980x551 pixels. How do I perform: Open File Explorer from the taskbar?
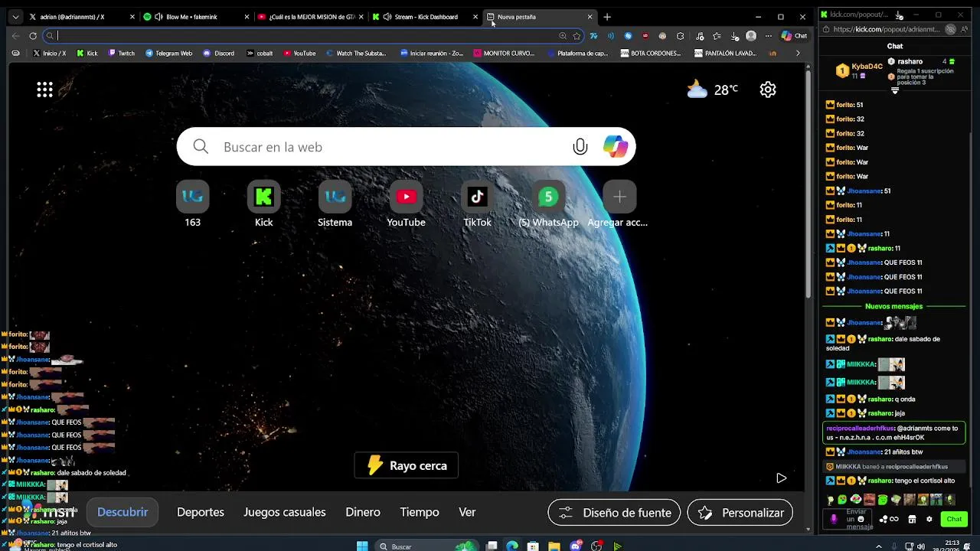click(554, 546)
